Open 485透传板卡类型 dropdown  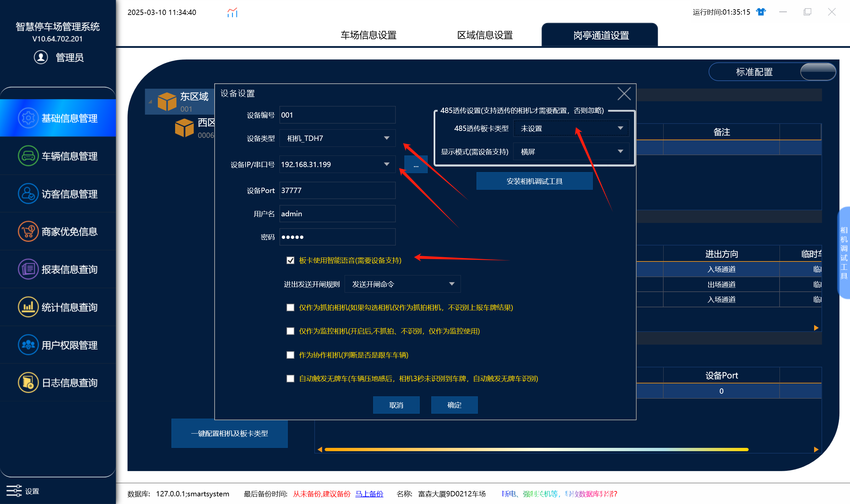(x=571, y=128)
